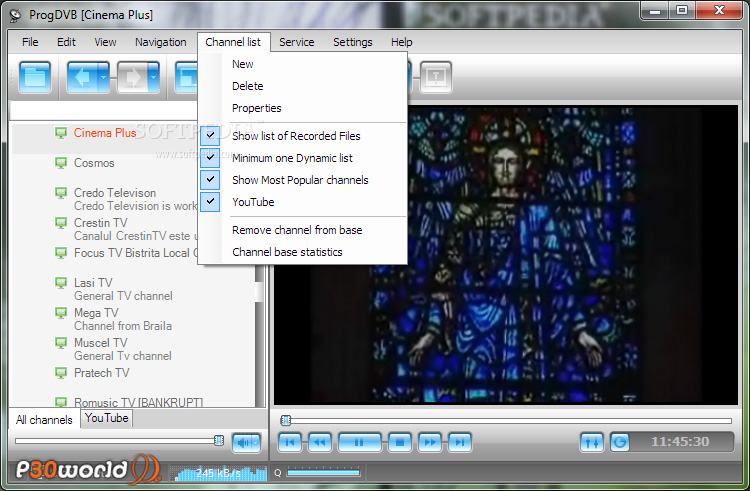Click the Muscel TV channel icon

[61, 343]
